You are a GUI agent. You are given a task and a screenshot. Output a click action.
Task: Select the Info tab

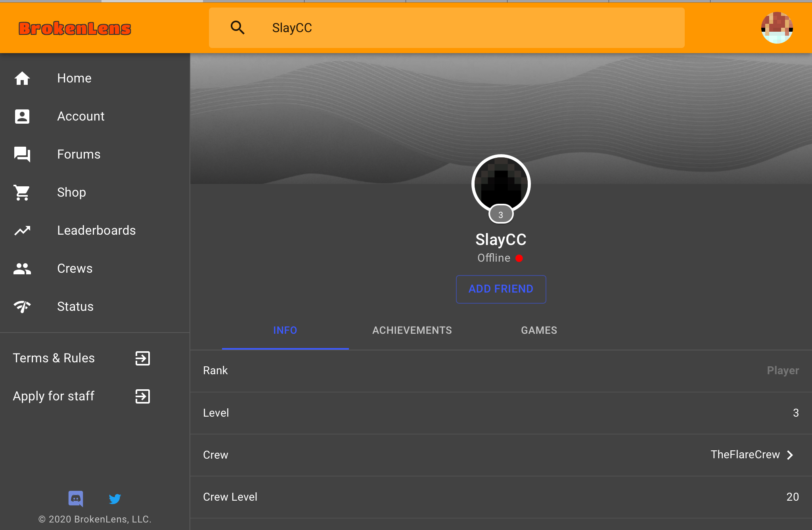click(285, 330)
